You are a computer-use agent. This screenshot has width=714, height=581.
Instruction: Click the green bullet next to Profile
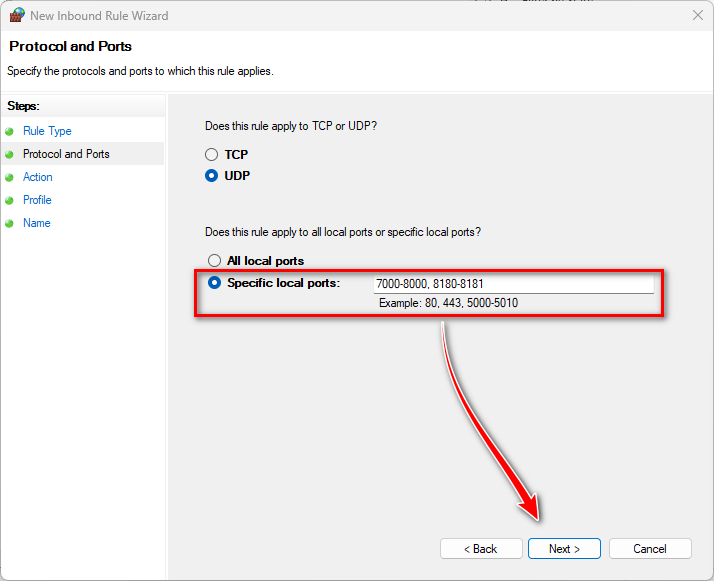(x=10, y=200)
